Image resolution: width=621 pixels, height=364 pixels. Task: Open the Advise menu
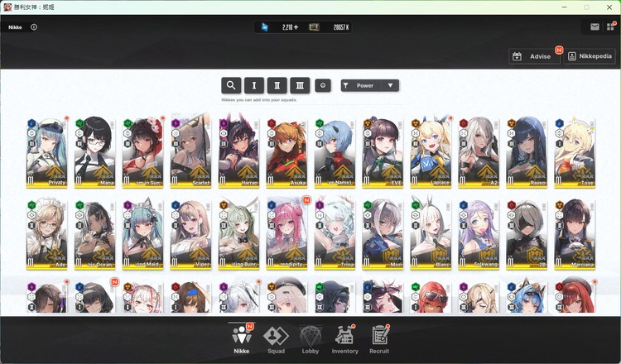click(534, 56)
